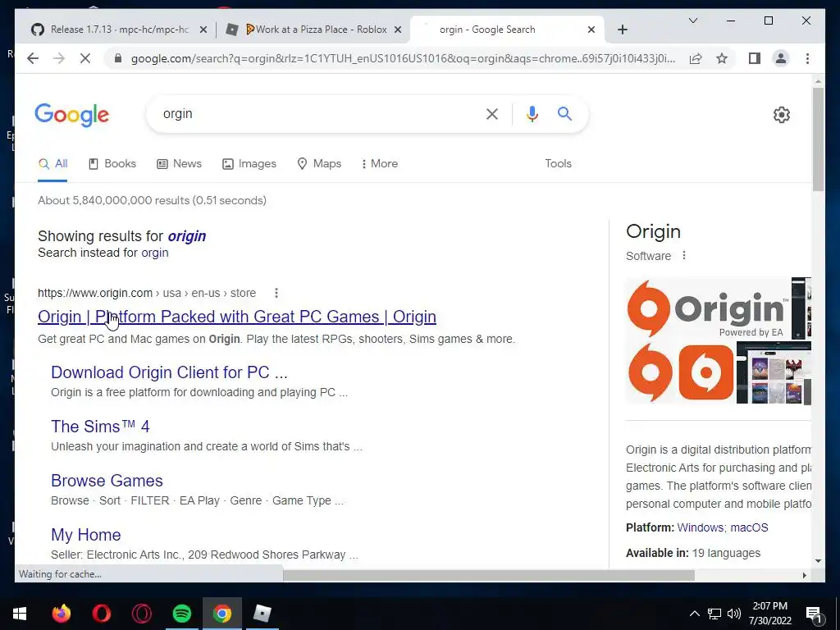
Task: Open Opera GX from the taskbar
Action: tap(141, 614)
